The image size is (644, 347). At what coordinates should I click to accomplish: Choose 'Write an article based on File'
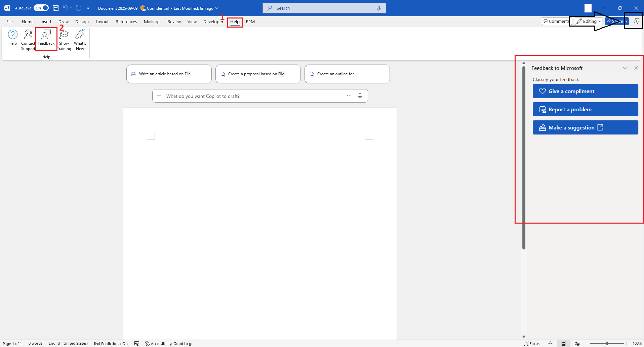click(x=169, y=74)
